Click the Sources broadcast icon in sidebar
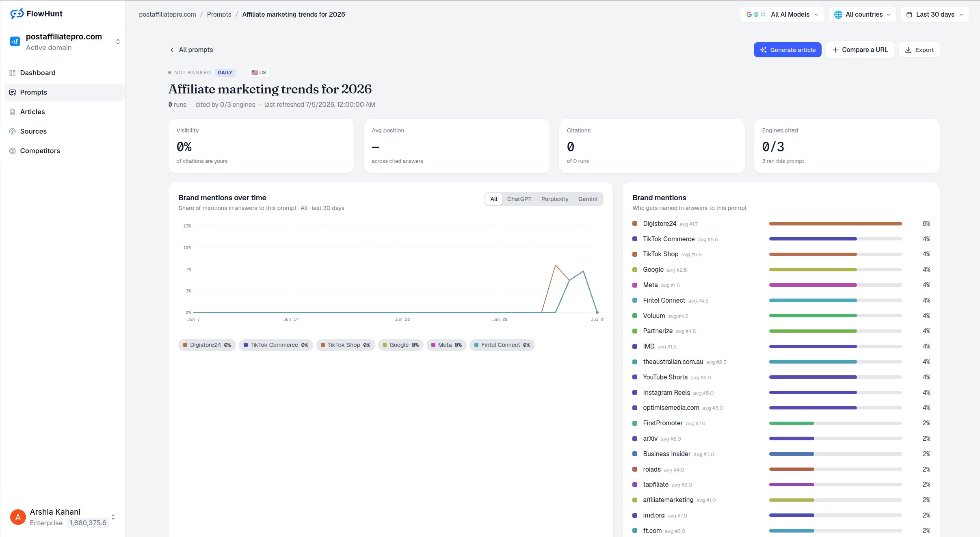Viewport: 980px width, 537px height. click(13, 131)
